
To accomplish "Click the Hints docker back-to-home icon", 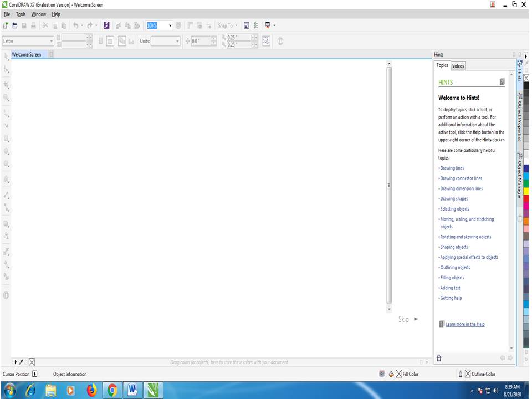I will (439, 357).
